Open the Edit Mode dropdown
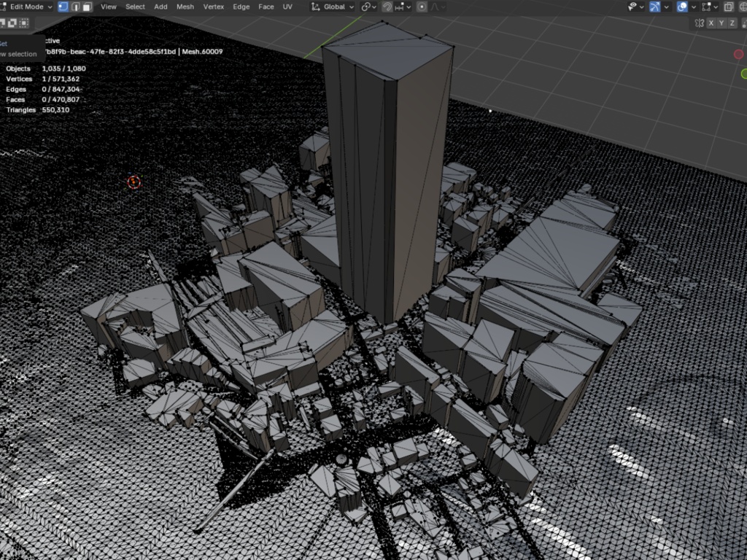The width and height of the screenshot is (747, 560). (27, 7)
